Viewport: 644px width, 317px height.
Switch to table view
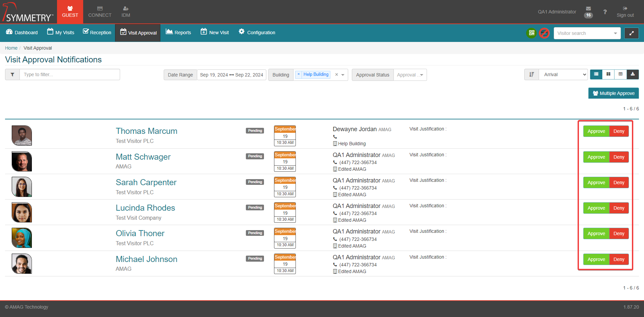pyautogui.click(x=621, y=74)
